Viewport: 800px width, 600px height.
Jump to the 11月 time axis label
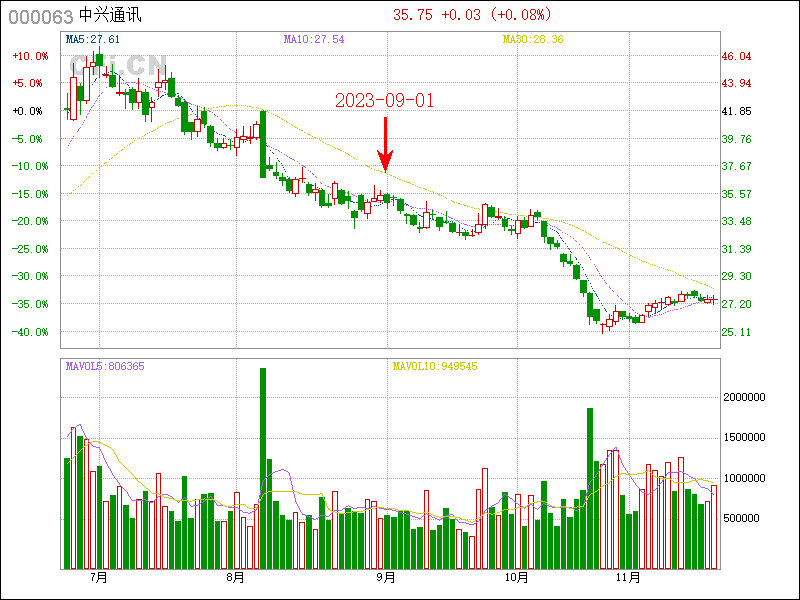(628, 578)
